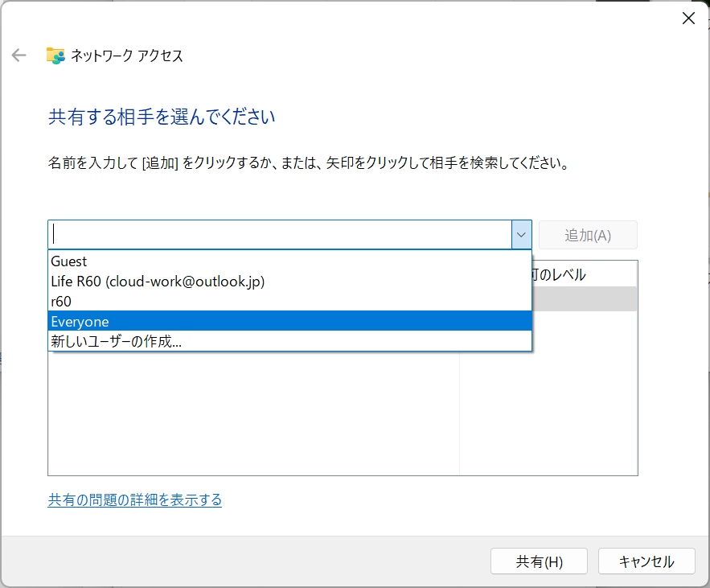Click the Network Access folder icon

click(x=55, y=56)
